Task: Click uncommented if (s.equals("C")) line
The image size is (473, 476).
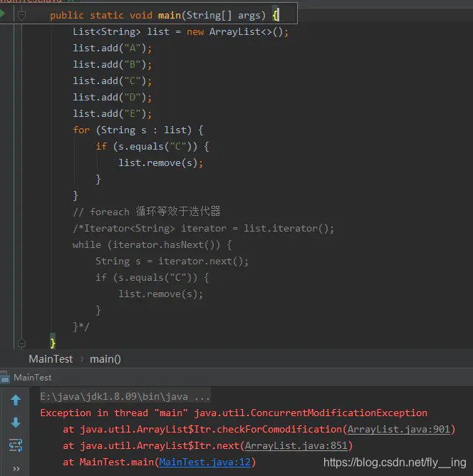Action: point(152,146)
